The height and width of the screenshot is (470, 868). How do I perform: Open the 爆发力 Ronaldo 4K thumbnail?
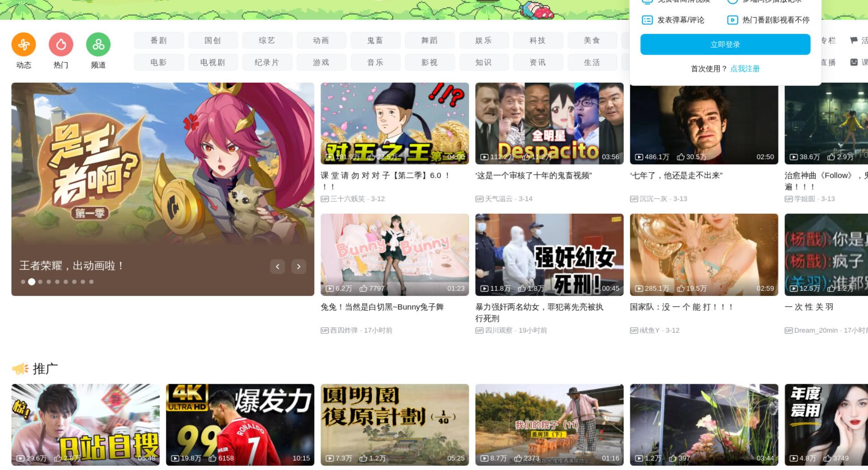pos(240,425)
